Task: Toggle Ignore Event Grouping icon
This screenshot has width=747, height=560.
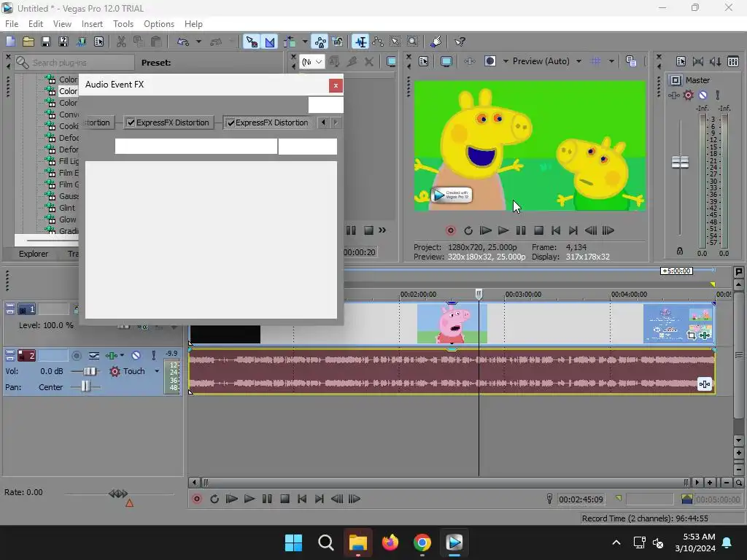Action: tap(338, 42)
